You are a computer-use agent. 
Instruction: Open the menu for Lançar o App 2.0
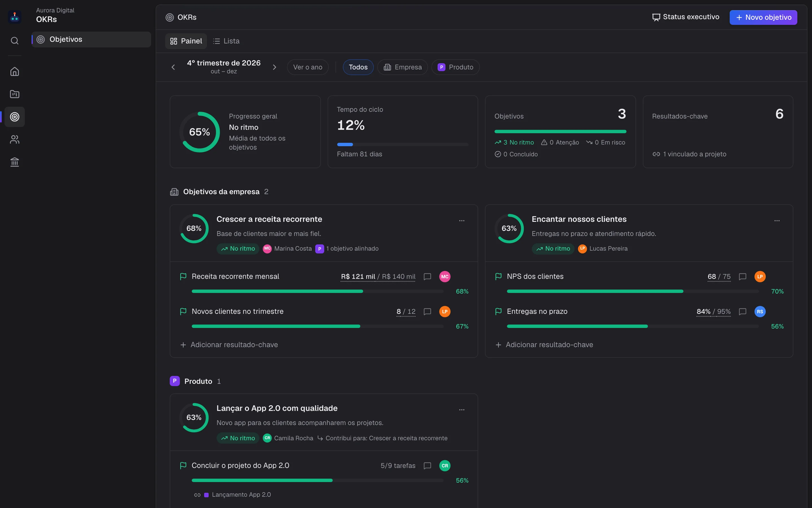pos(462,410)
